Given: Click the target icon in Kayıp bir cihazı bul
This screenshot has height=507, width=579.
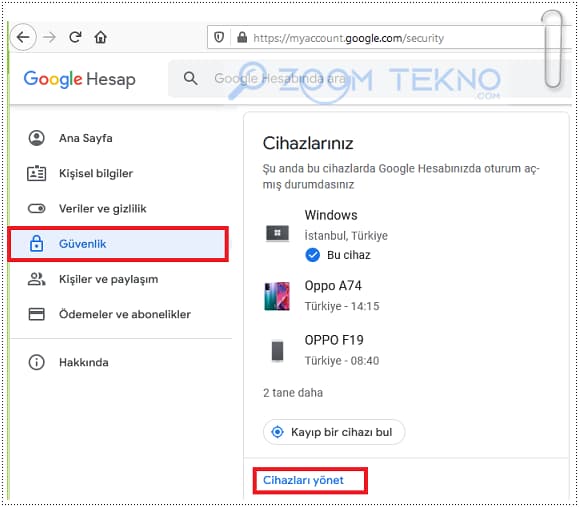Looking at the screenshot, I should [277, 432].
